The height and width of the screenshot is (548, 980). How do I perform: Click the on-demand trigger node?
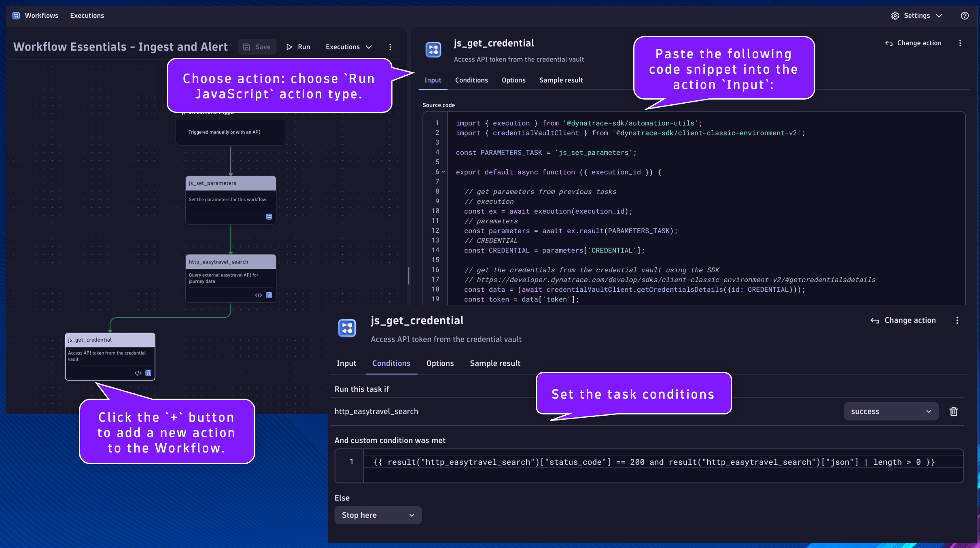point(231,129)
